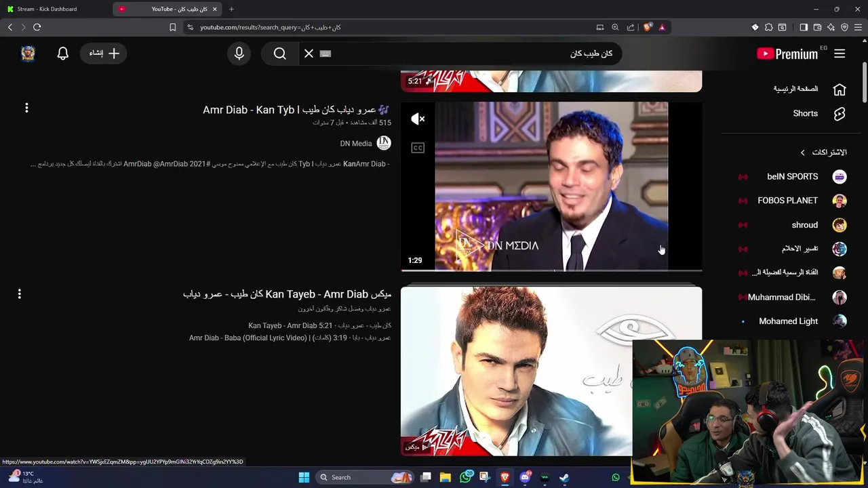Click the address bar URL

[270, 27]
